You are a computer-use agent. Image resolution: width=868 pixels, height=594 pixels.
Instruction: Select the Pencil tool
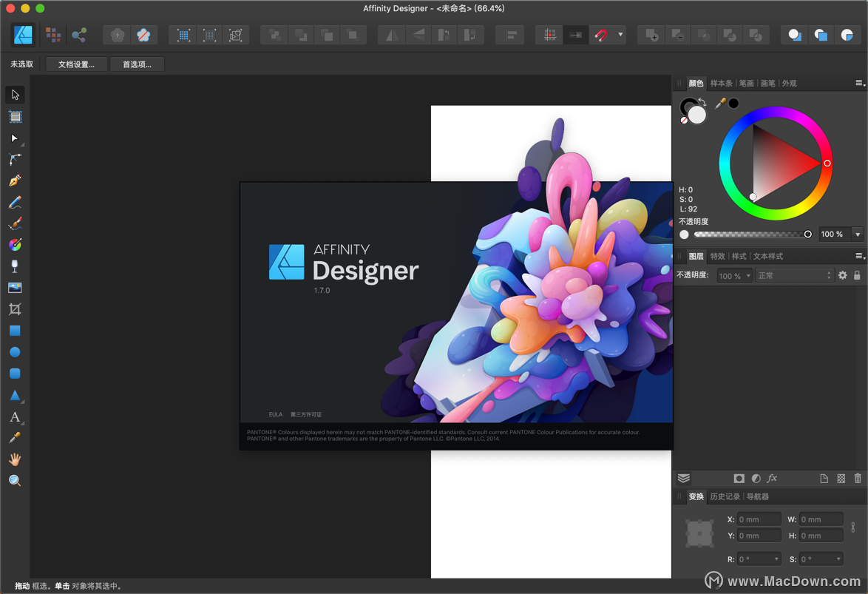point(15,202)
